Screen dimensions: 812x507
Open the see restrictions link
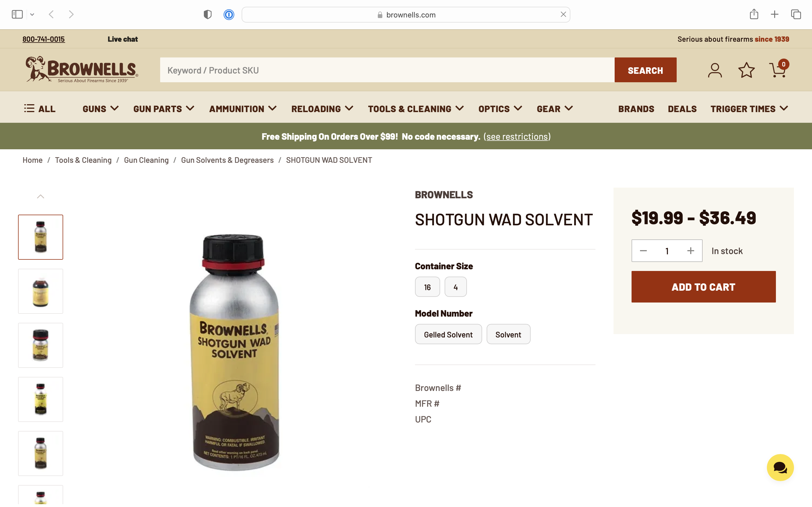[x=517, y=137]
